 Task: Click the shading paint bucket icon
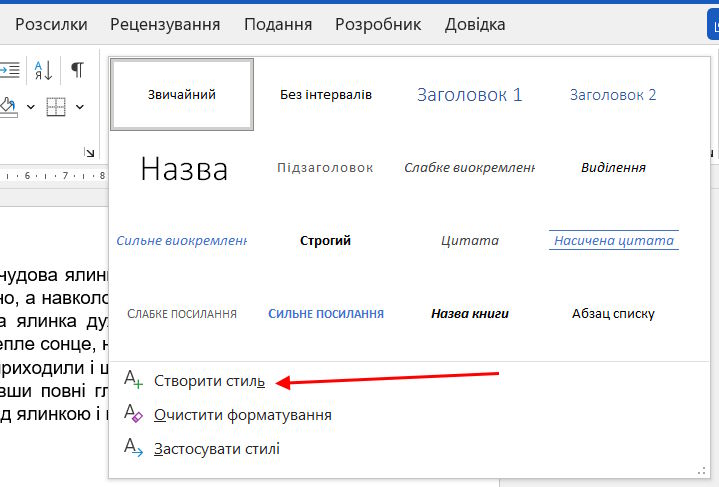[x=9, y=107]
